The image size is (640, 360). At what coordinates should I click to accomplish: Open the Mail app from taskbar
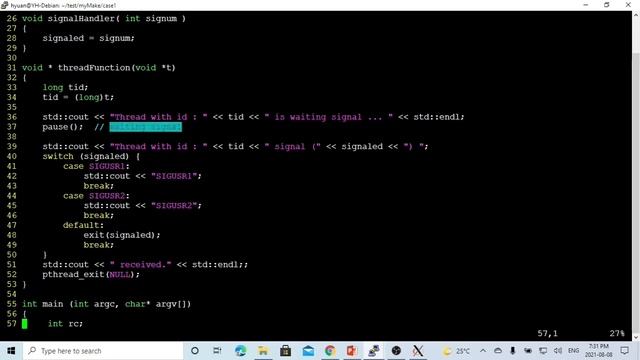click(x=308, y=351)
